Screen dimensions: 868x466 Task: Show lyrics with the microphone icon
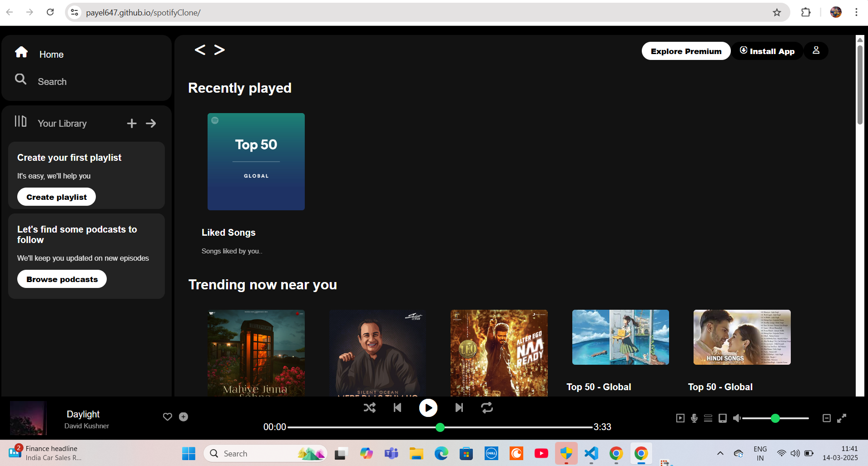click(694, 418)
